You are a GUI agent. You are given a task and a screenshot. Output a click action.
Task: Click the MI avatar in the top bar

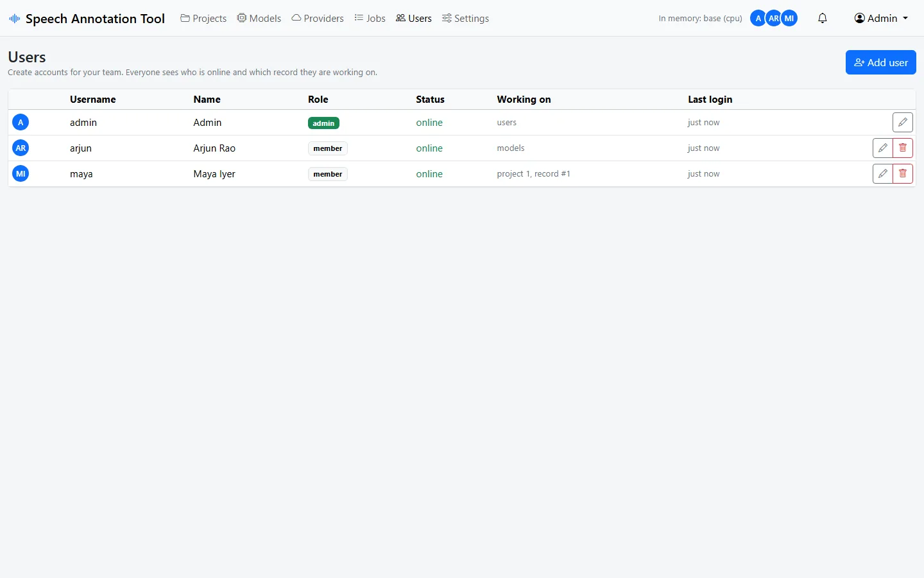[789, 19]
